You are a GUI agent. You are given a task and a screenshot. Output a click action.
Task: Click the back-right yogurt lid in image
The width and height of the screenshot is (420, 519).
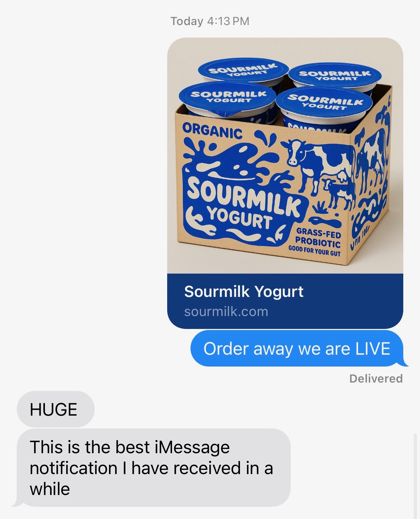pos(335,75)
